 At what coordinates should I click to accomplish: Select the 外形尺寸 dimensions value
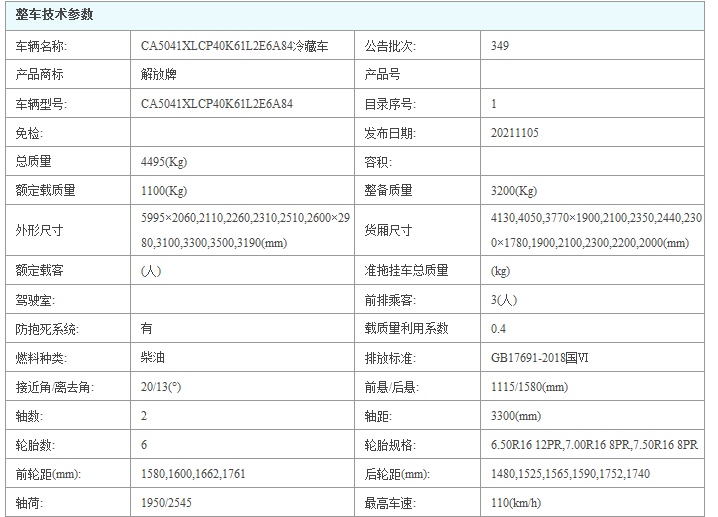(245, 230)
